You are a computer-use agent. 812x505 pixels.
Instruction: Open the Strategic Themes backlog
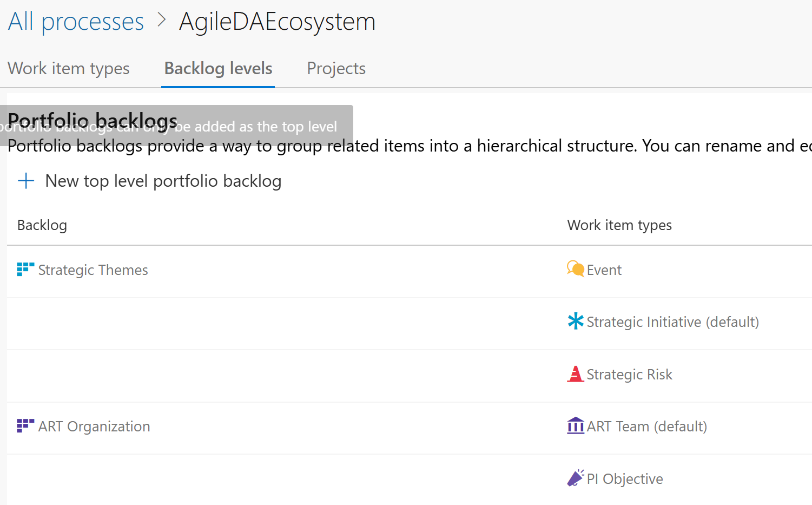[93, 270]
